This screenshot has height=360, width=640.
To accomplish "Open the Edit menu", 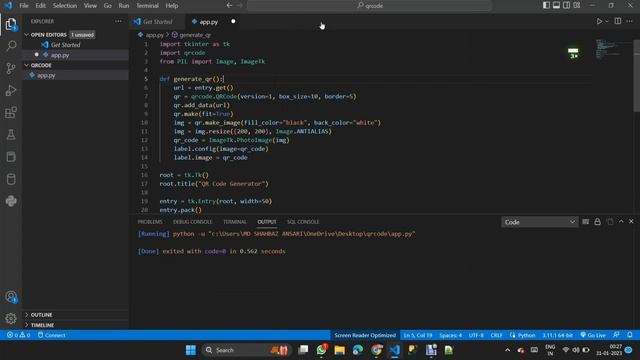I will click(x=40, y=6).
